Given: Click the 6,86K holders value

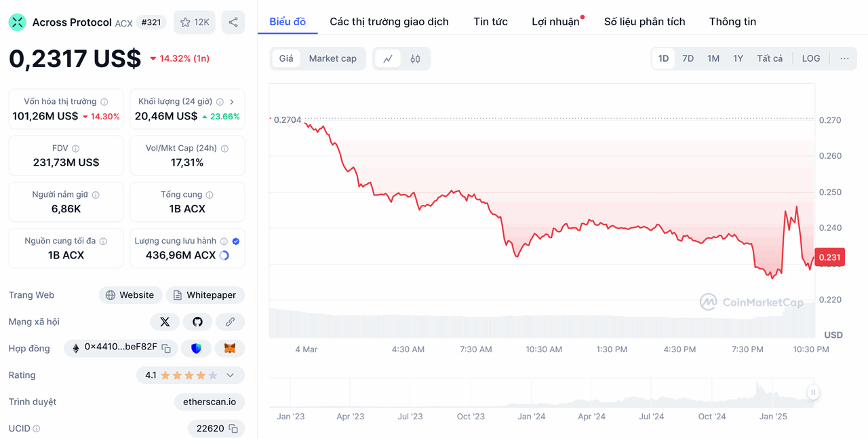Looking at the screenshot, I should click(x=66, y=209).
